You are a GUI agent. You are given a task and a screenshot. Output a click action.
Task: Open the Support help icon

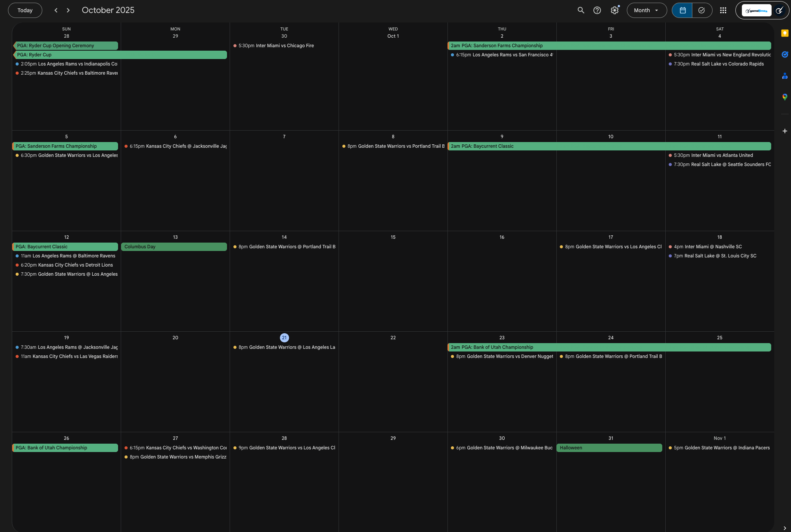coord(597,10)
